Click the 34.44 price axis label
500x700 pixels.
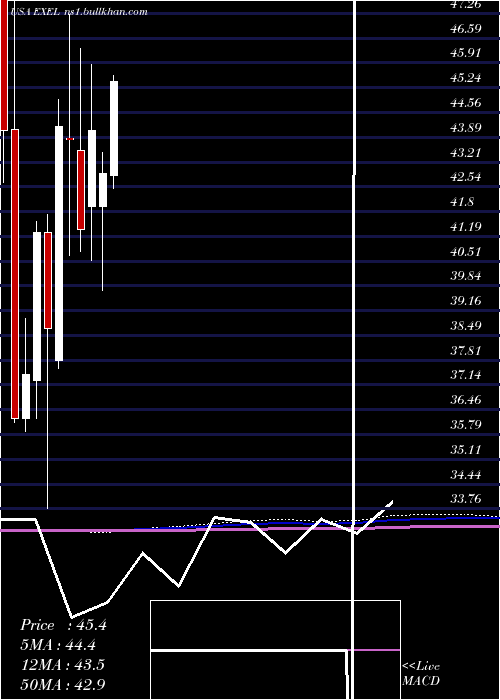tap(466, 474)
